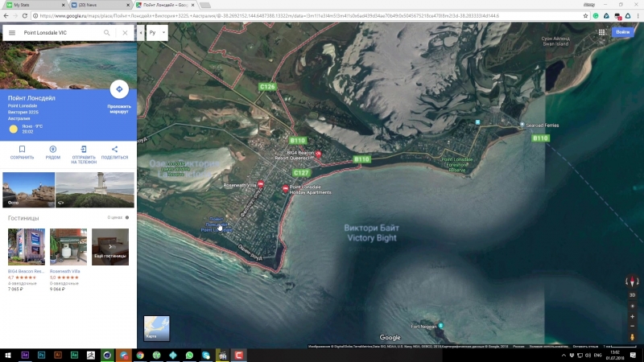Search nearby with РЯДОМ
This screenshot has width=644, height=362.
pyautogui.click(x=53, y=152)
